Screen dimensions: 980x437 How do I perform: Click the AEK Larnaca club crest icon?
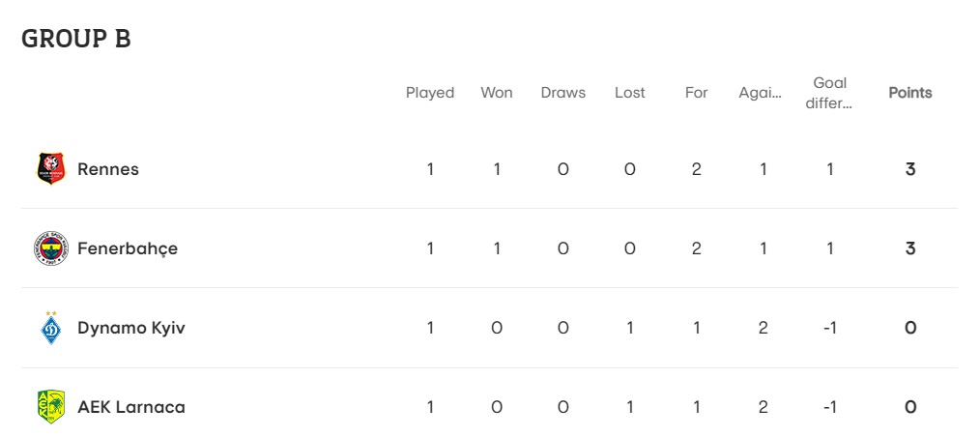click(50, 407)
